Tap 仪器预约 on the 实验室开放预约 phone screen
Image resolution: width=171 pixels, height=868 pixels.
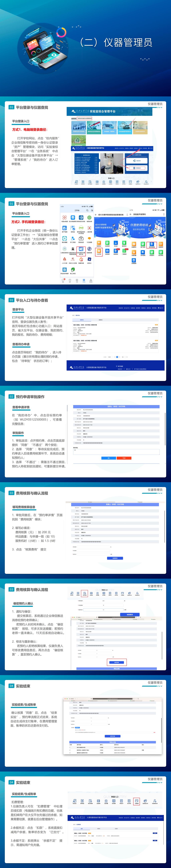click(x=134, y=245)
